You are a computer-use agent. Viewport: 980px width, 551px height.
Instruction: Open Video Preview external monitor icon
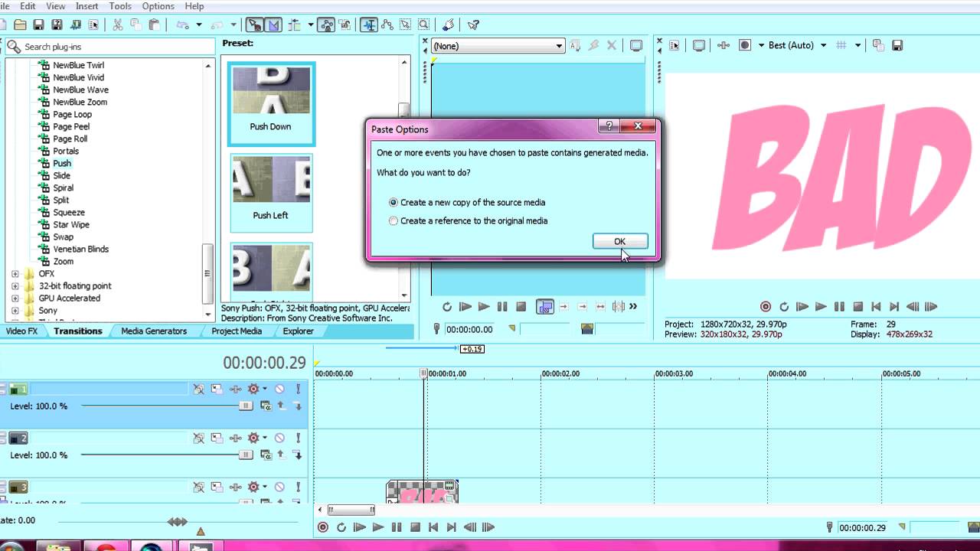(699, 45)
